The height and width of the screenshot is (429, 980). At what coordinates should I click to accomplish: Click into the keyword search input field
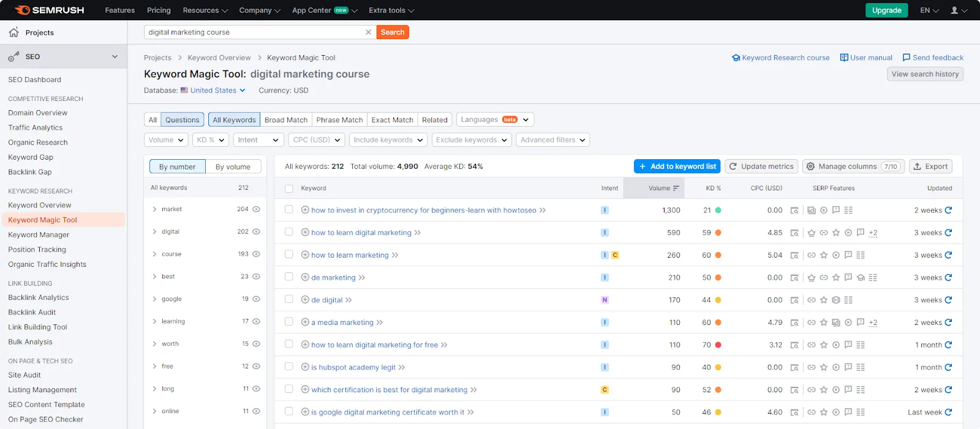(254, 32)
